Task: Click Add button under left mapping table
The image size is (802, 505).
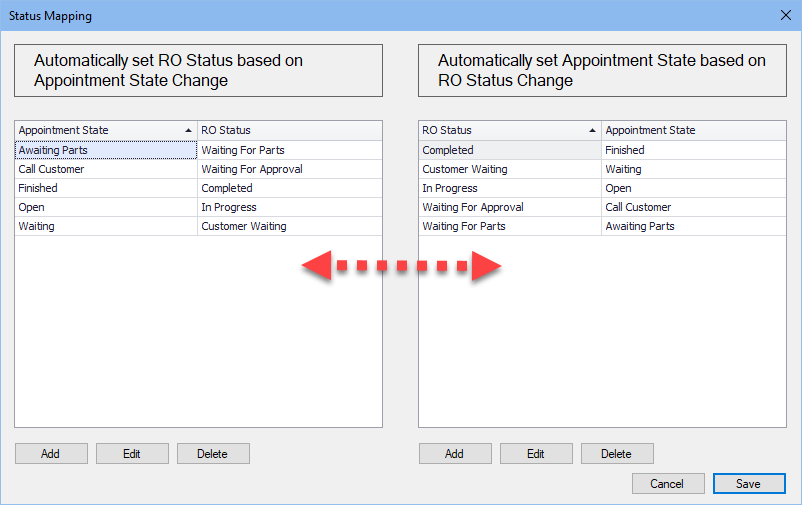Action: [51, 454]
